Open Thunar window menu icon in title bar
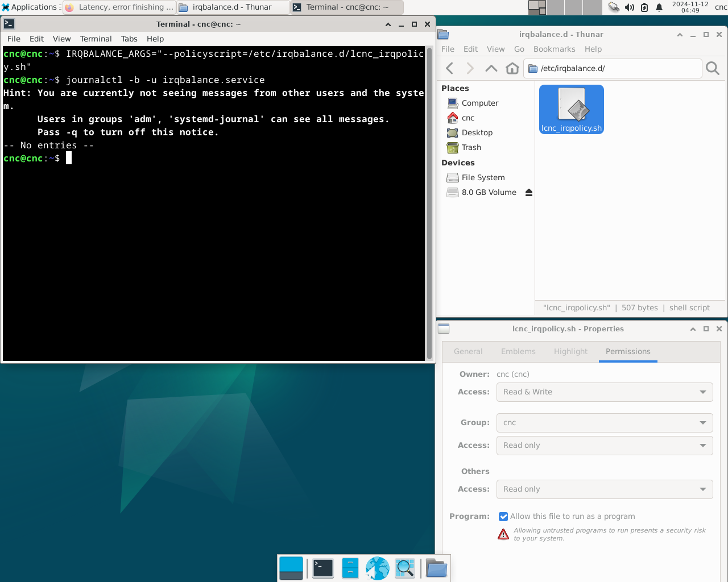This screenshot has height=582, width=728. tap(443, 35)
